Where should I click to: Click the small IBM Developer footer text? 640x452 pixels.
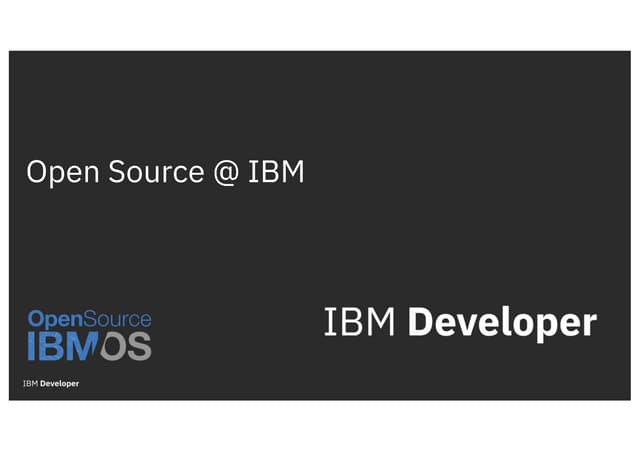click(51, 383)
